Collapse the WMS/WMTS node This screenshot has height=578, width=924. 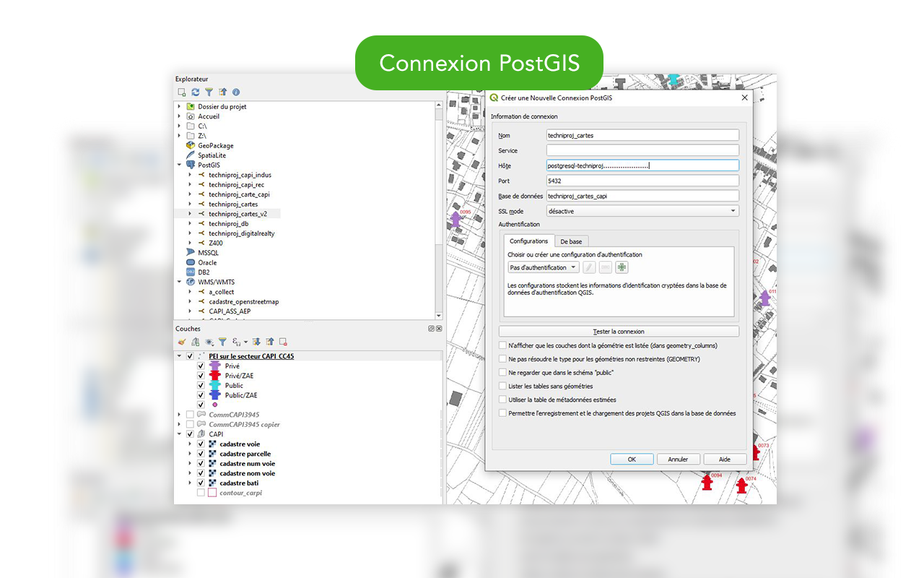click(x=180, y=282)
